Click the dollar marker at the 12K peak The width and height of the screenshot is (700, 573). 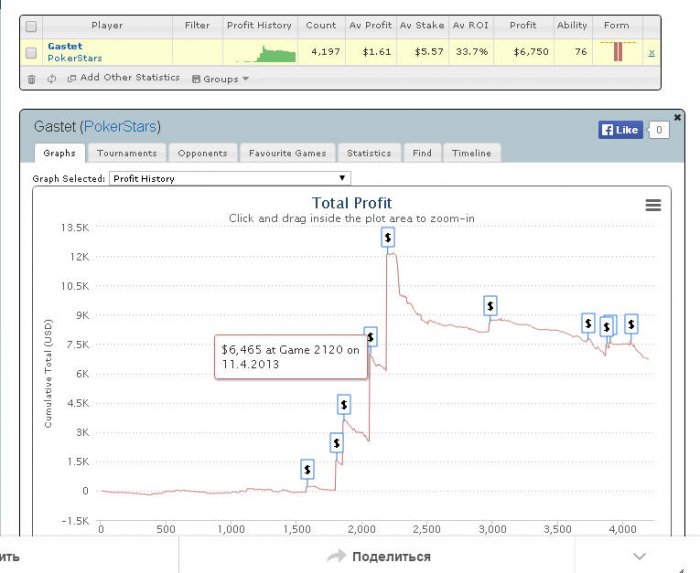coord(388,237)
